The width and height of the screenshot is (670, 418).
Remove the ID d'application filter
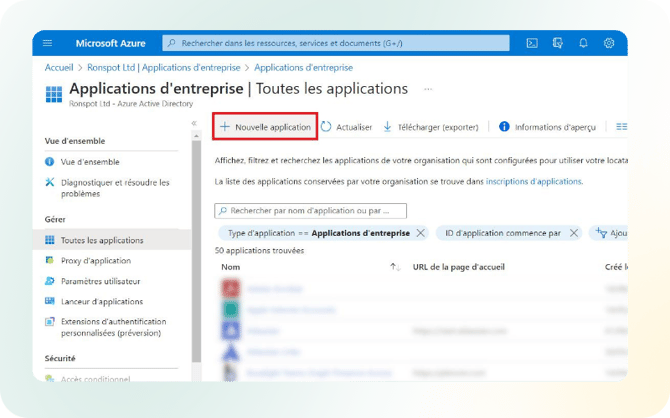point(574,233)
